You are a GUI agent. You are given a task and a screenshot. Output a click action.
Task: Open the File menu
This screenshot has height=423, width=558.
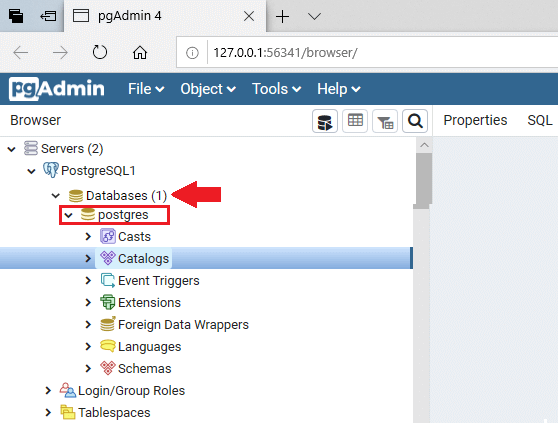point(146,89)
